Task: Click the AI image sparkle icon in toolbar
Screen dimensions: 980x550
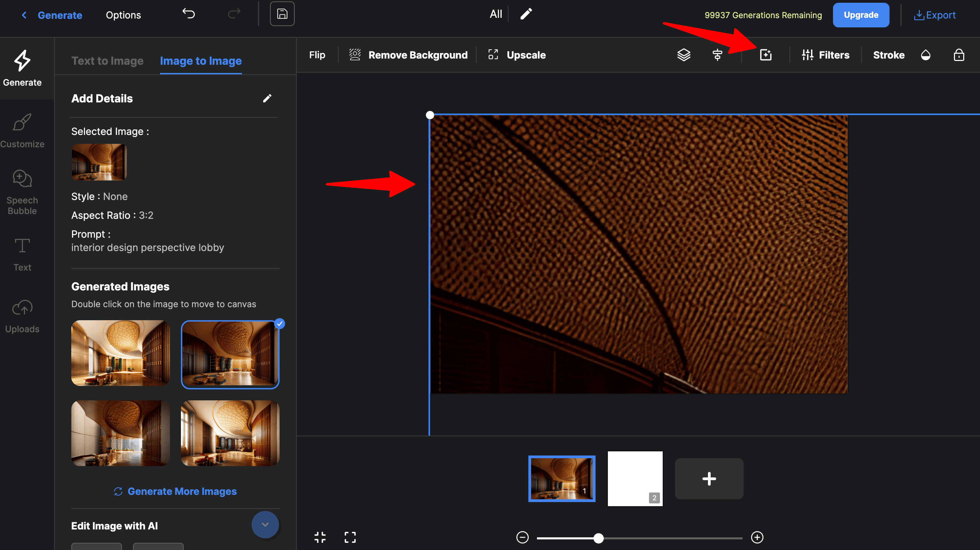Action: 765,55
